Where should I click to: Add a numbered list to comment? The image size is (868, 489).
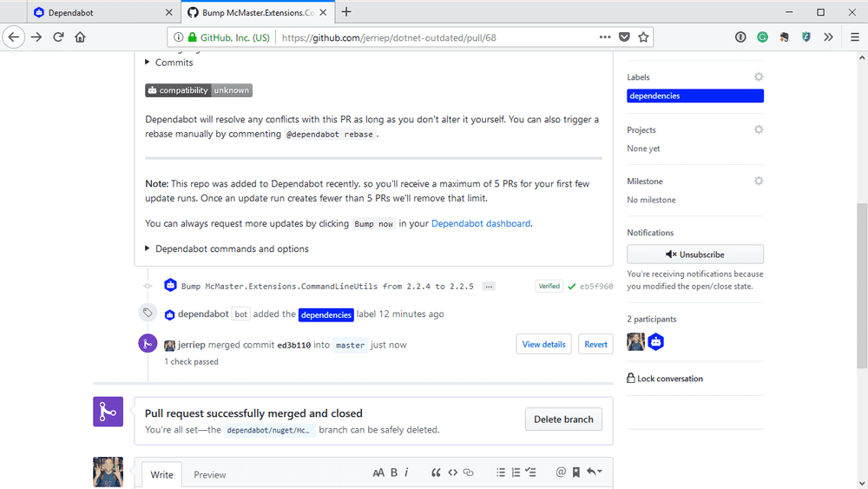click(516, 472)
